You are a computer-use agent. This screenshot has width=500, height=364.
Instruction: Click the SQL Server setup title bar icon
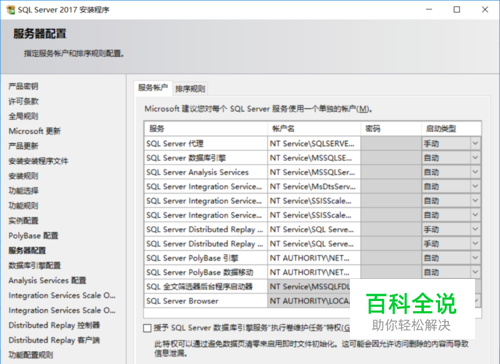click(10, 10)
